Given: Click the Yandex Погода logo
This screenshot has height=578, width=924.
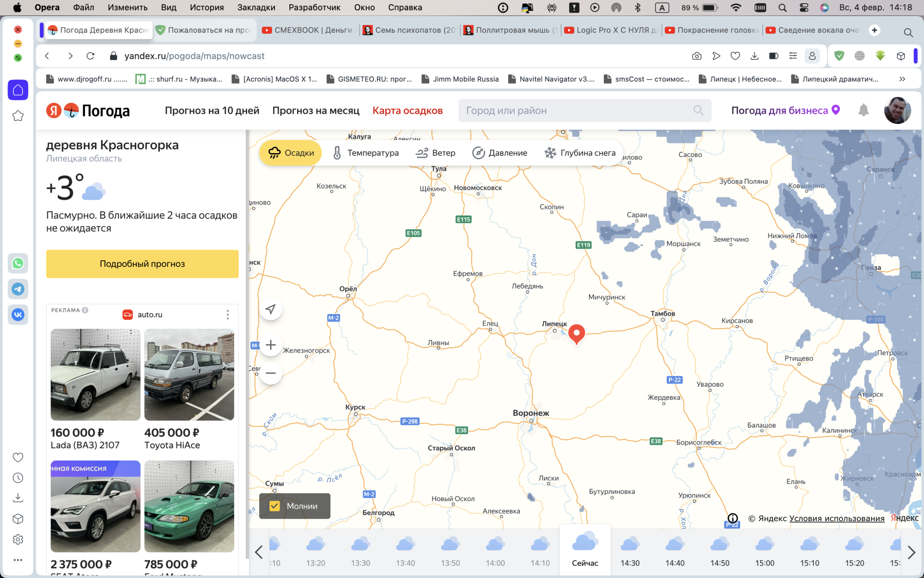Looking at the screenshot, I should [x=88, y=111].
